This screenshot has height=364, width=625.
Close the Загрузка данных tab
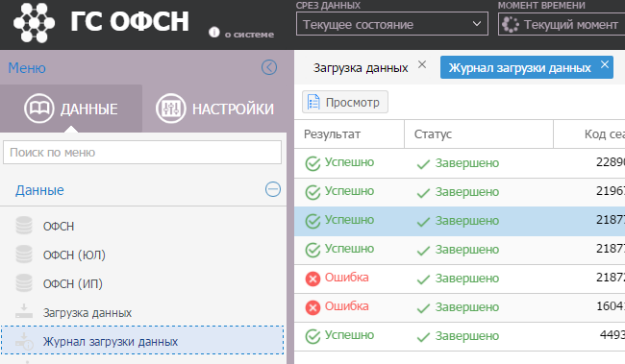point(422,64)
